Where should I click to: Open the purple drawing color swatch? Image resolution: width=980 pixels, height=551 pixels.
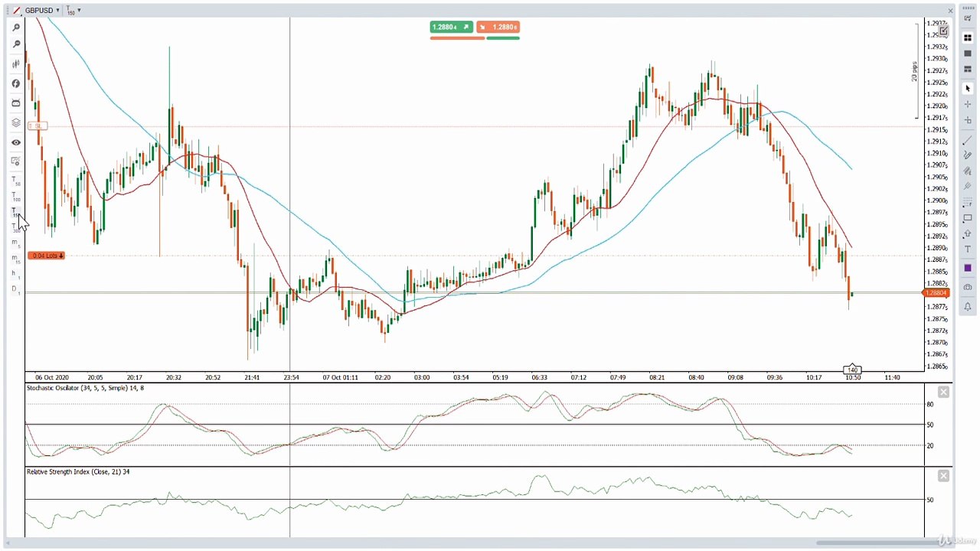tap(968, 268)
